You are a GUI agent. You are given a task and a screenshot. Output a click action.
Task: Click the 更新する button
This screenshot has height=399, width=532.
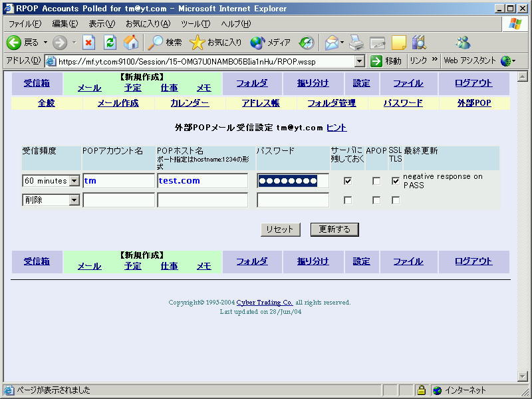(x=334, y=229)
